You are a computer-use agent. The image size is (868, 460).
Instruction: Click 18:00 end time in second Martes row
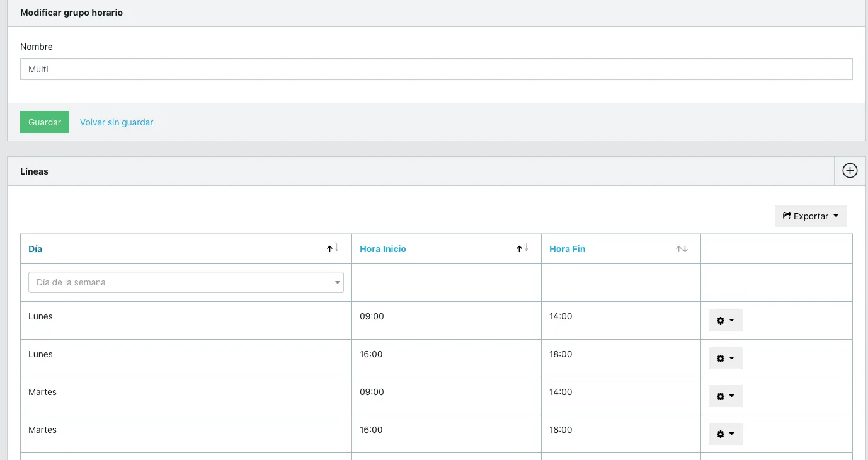tap(561, 430)
